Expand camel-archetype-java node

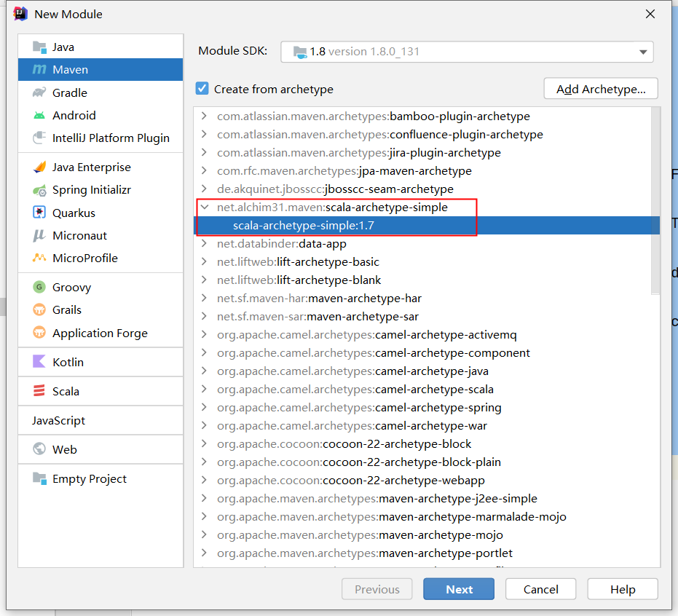tap(204, 371)
